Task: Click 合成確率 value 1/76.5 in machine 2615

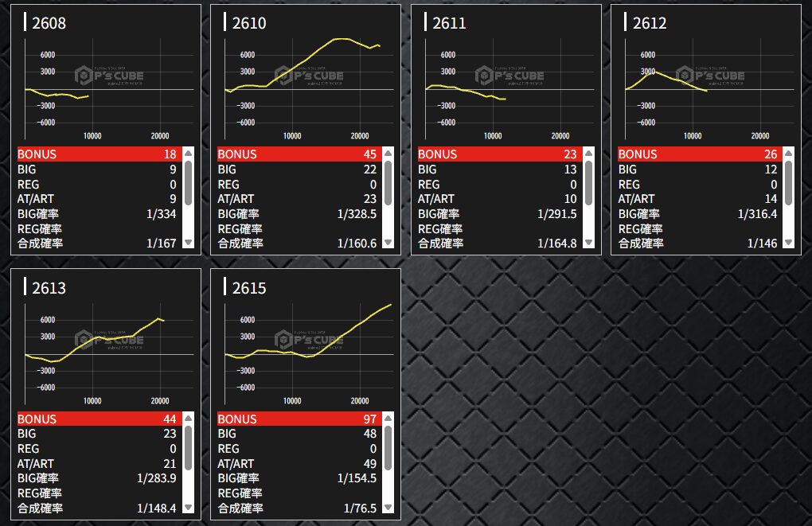Action: point(360,508)
